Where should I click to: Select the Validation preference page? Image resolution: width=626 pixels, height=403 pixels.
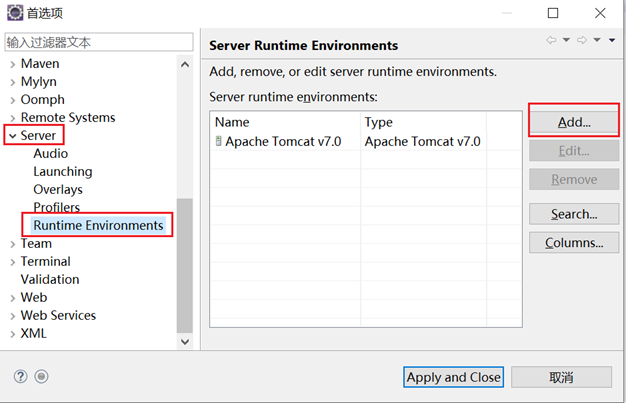pos(50,279)
